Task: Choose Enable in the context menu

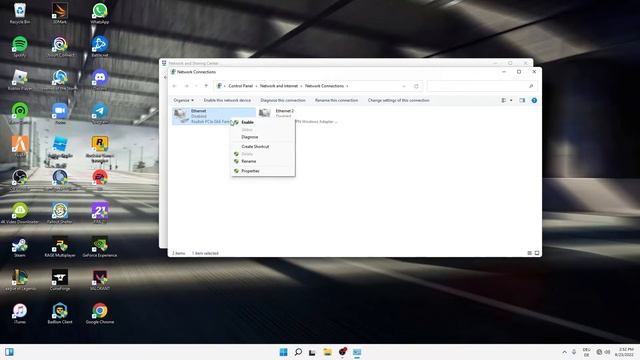Action: [x=247, y=122]
